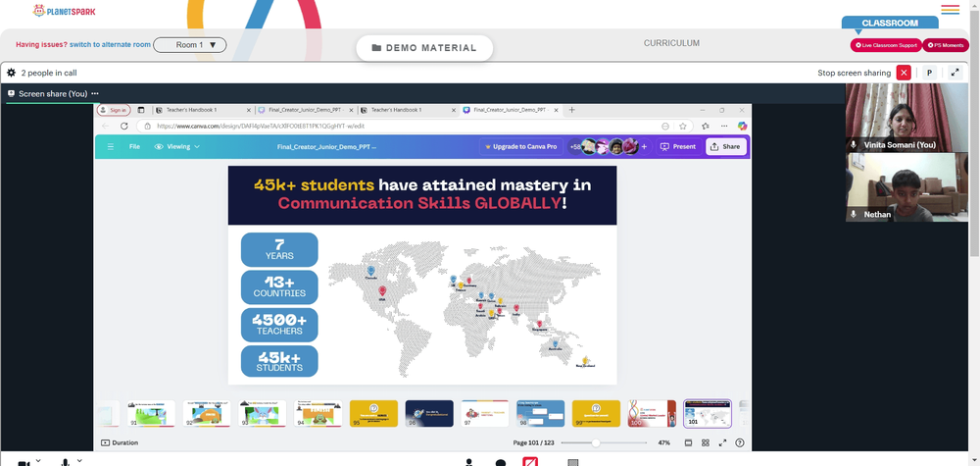Stop screen sharing with the red X
The height and width of the screenshot is (466, 980).
[x=904, y=73]
